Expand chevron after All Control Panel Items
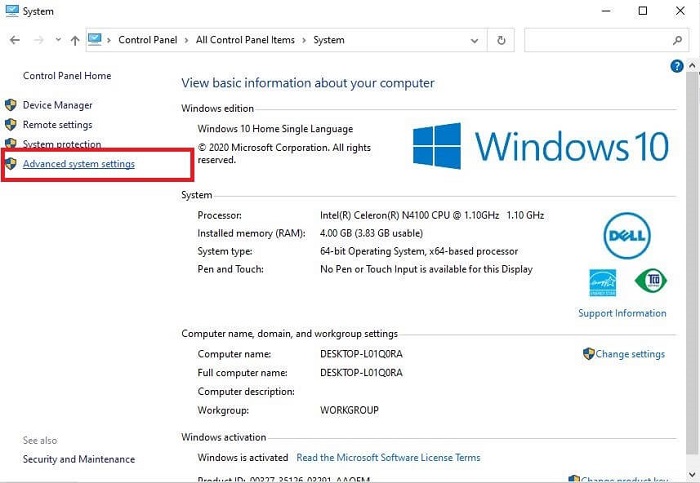Screen dimensions: 700x483 pyautogui.click(x=304, y=40)
